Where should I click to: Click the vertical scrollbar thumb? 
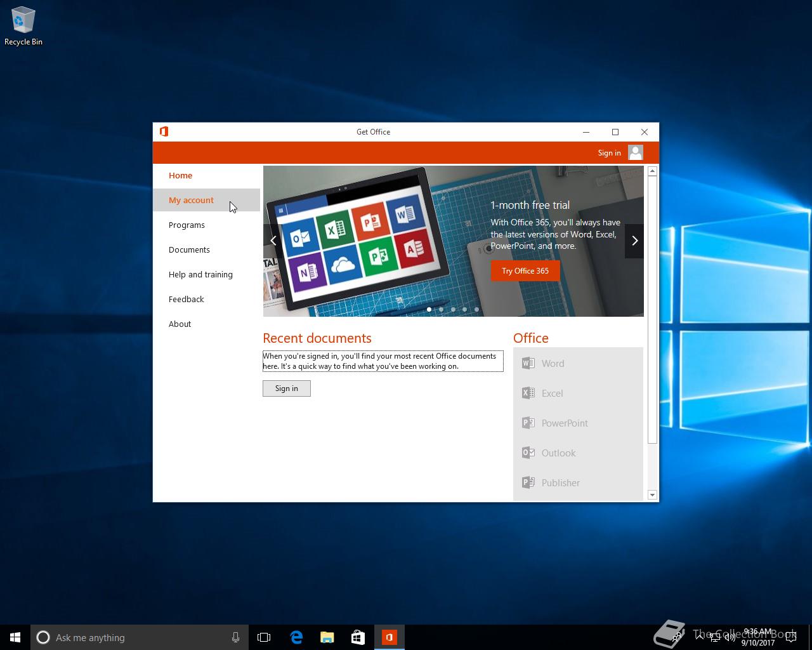coord(652,310)
